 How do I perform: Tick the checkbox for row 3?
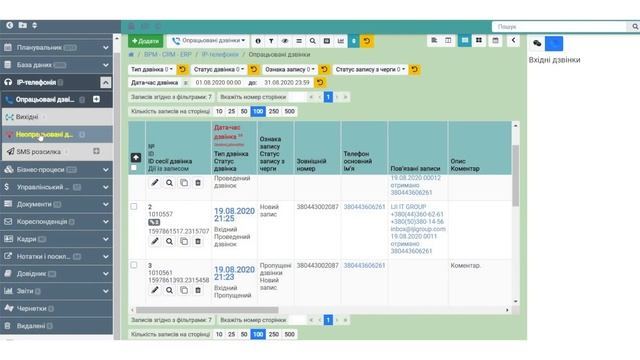click(x=133, y=265)
